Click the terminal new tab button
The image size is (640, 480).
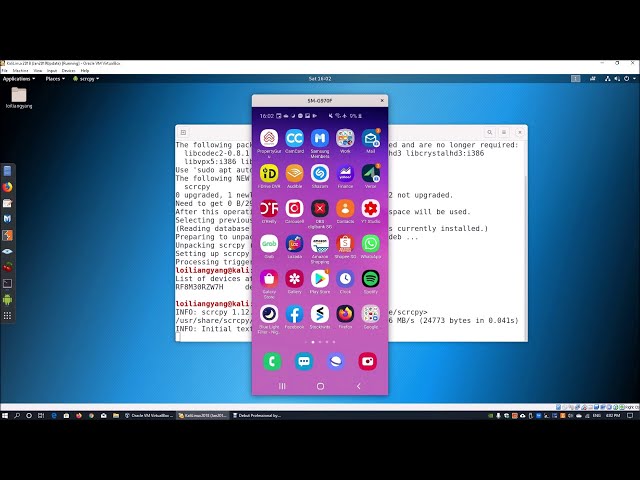pyautogui.click(x=183, y=132)
